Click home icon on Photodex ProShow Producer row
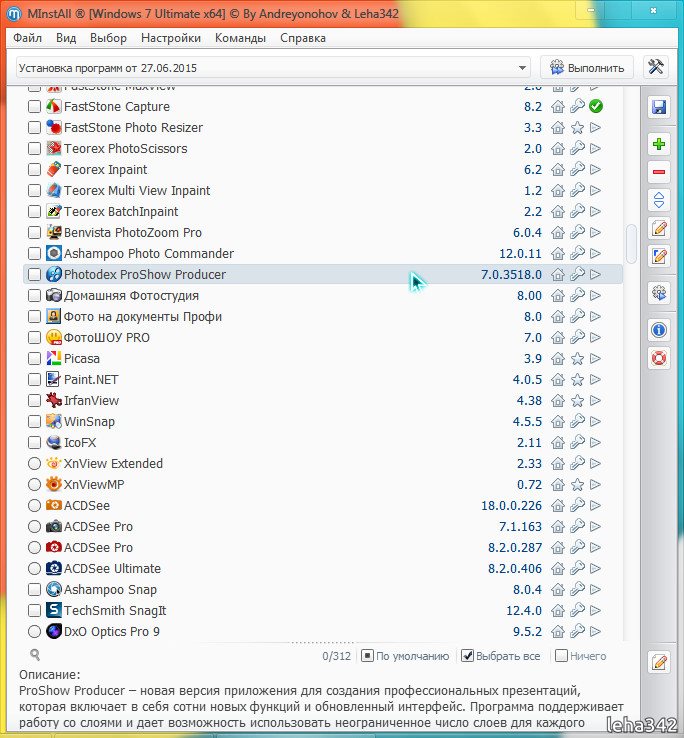This screenshot has height=738, width=684. pos(558,274)
